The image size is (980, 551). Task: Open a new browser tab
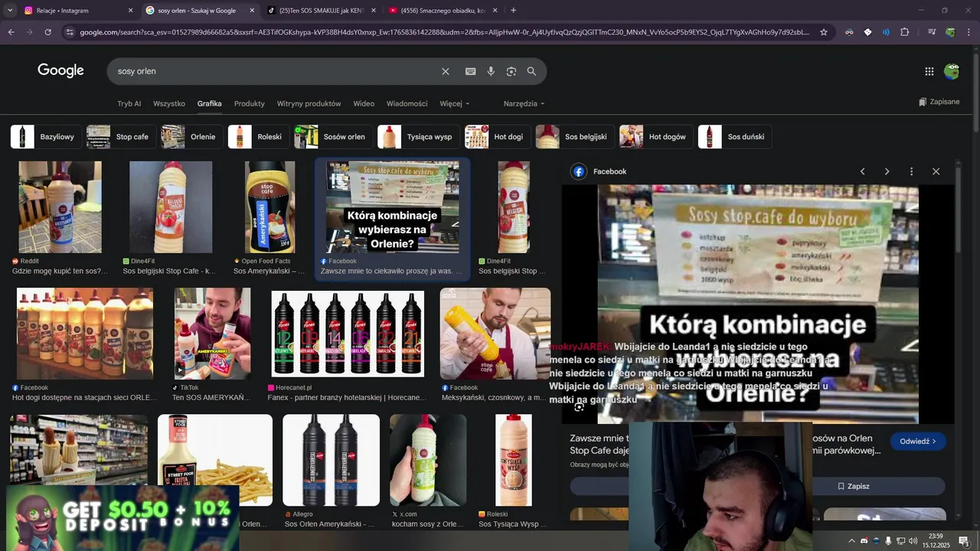[513, 11]
